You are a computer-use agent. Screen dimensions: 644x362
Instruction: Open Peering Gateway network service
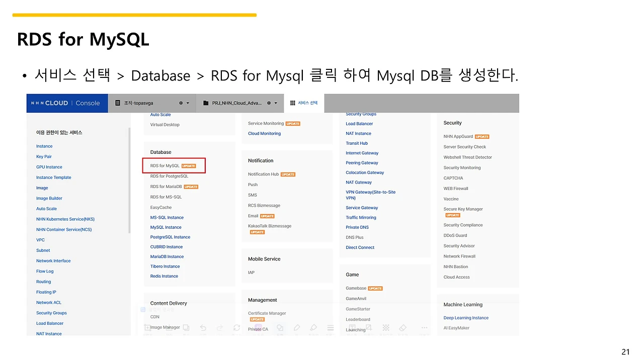tap(362, 163)
